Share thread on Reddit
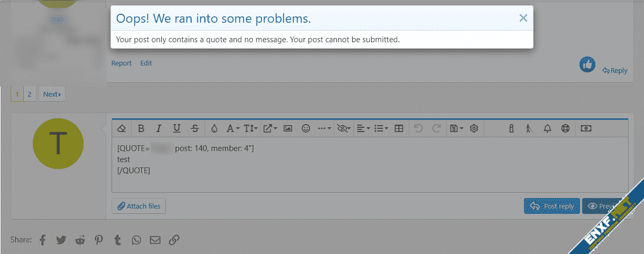Viewport: 644px width, 254px height. click(80, 240)
